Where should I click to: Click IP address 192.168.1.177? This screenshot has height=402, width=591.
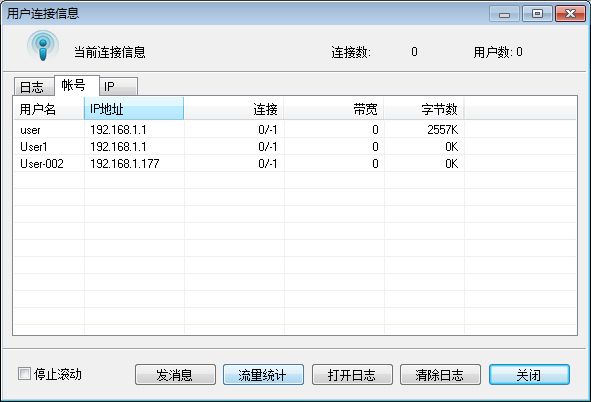pos(125,164)
